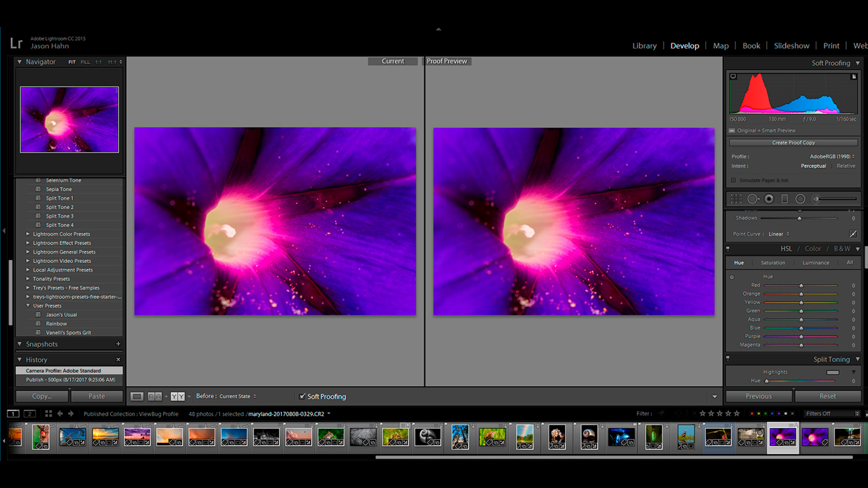Adjust the Red hue slider

(801, 286)
